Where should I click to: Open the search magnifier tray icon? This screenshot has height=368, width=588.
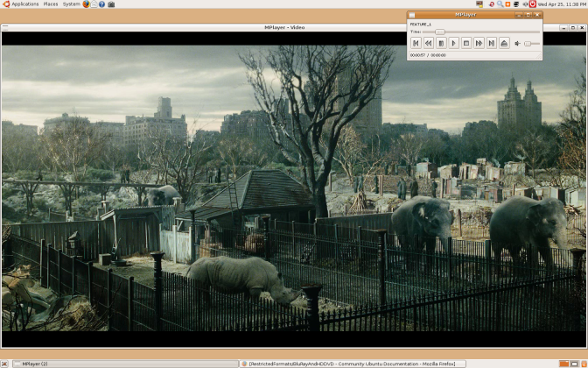(500, 4)
